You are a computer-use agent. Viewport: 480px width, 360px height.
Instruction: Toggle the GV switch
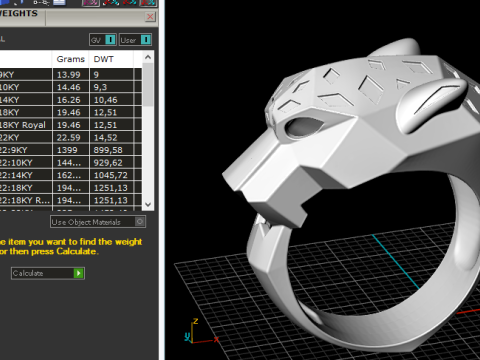[x=103, y=40]
